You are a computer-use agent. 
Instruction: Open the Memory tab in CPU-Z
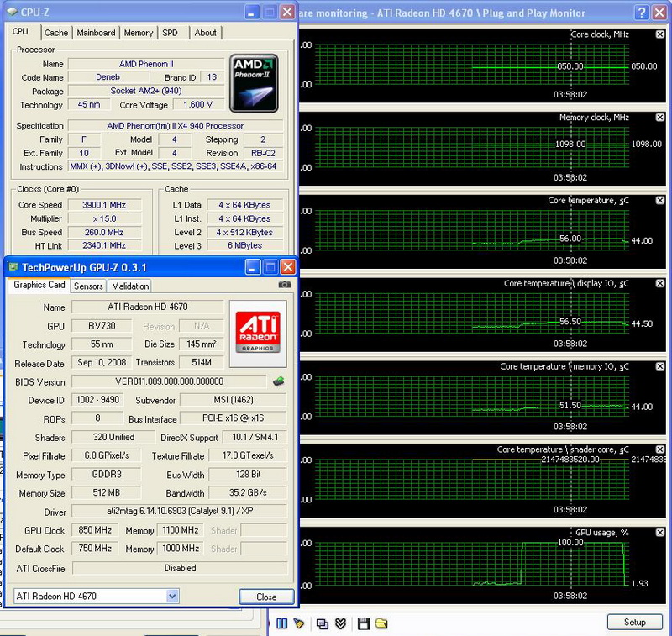138,33
